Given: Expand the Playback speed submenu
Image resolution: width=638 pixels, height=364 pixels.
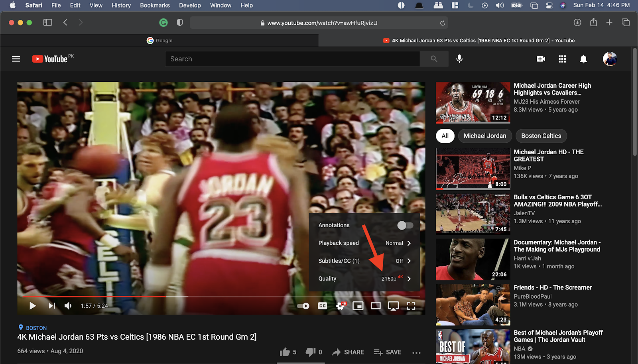Looking at the screenshot, I should click(x=364, y=243).
